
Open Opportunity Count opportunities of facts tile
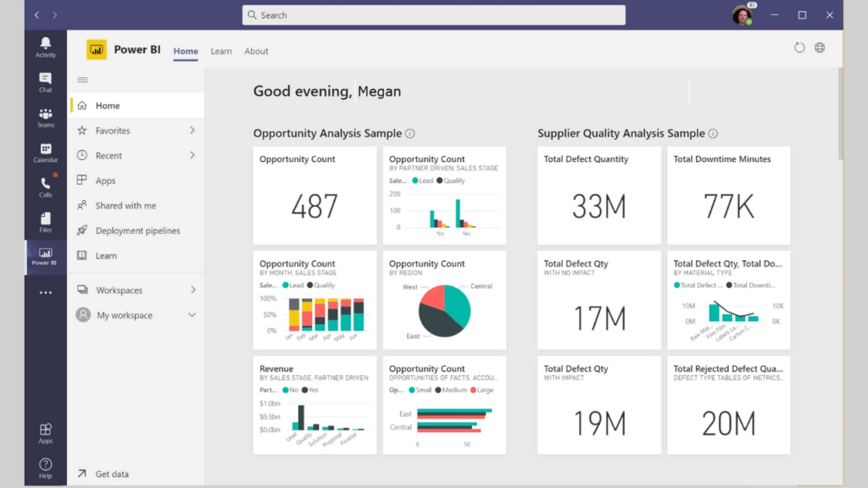tap(444, 405)
